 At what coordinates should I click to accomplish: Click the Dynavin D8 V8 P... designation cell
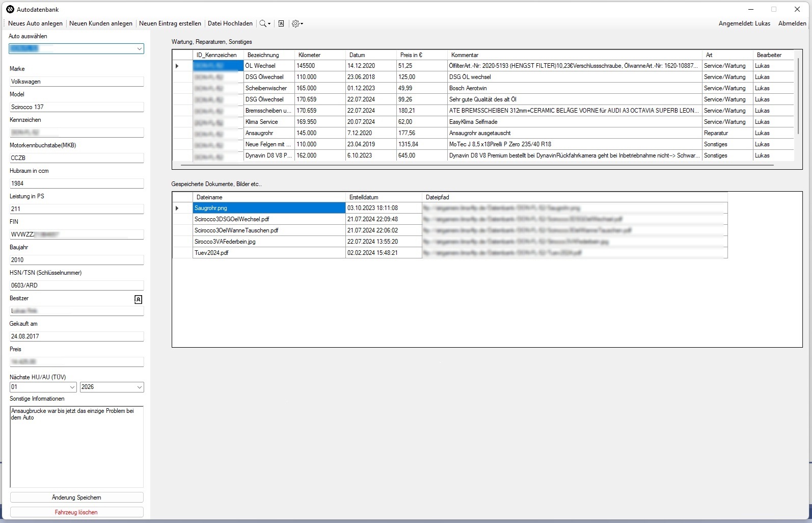pyautogui.click(x=269, y=155)
